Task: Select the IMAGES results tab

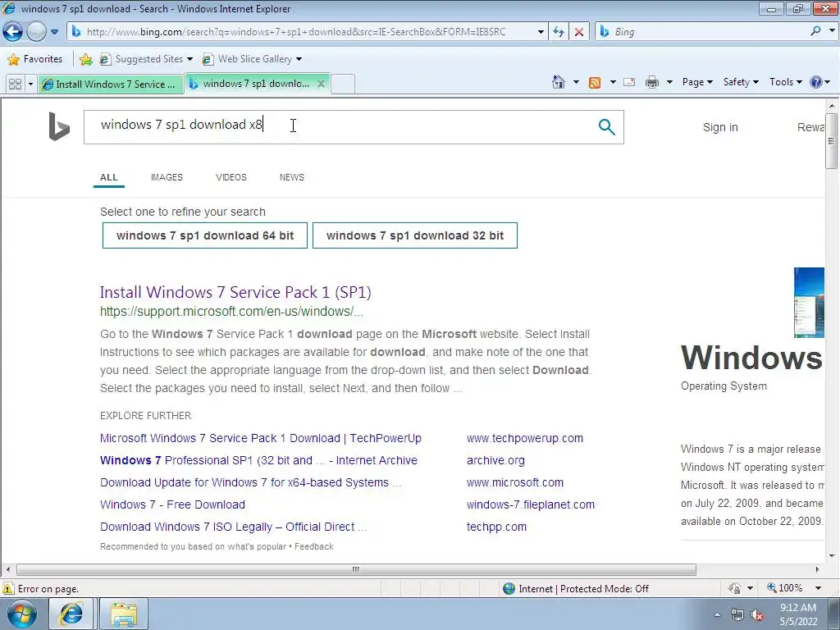Action: pyautogui.click(x=167, y=177)
